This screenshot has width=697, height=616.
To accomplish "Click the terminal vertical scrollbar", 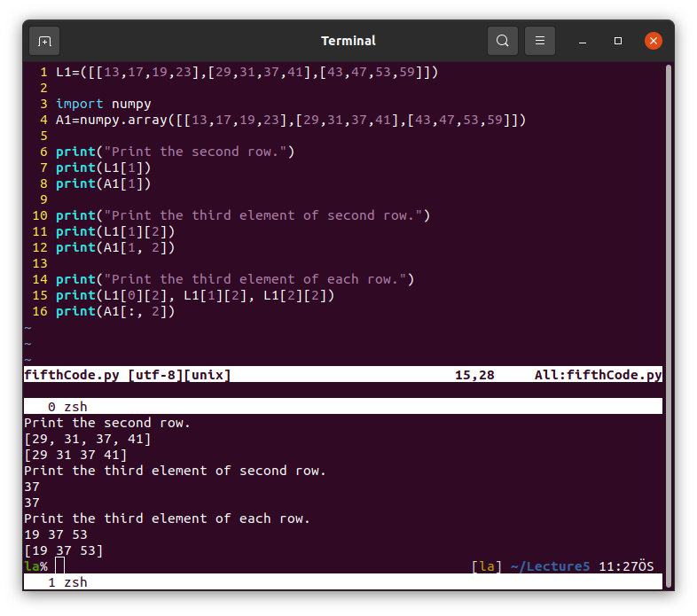I will (x=669, y=213).
